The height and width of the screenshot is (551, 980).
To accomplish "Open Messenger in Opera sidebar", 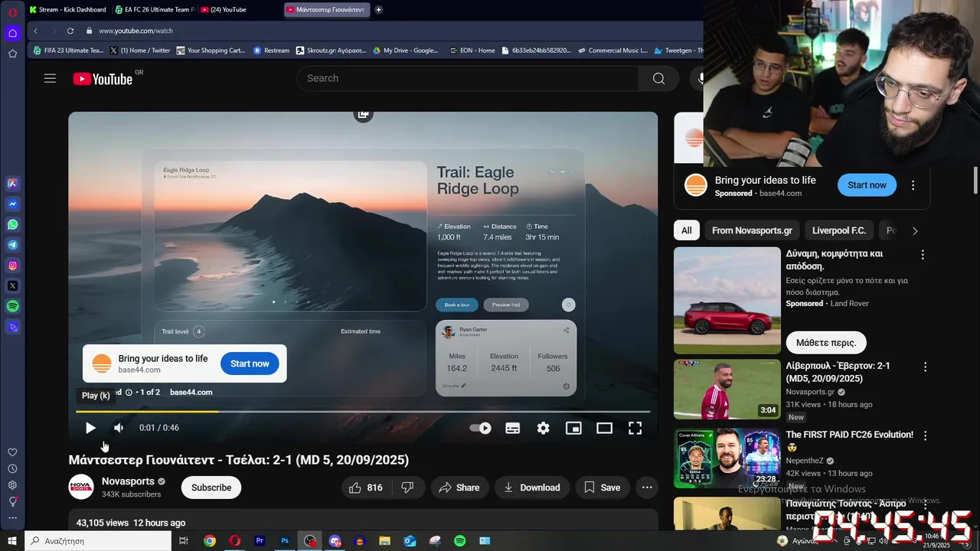I will (12, 204).
